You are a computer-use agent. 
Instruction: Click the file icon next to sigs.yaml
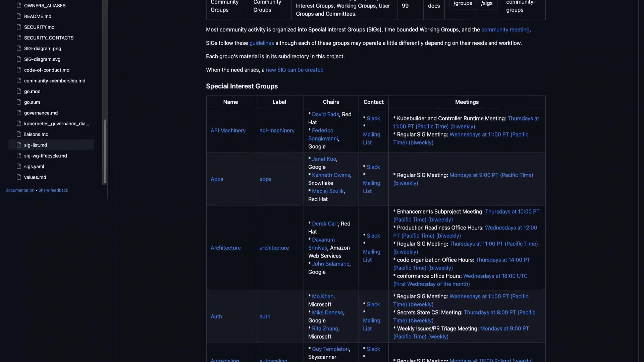(19, 166)
